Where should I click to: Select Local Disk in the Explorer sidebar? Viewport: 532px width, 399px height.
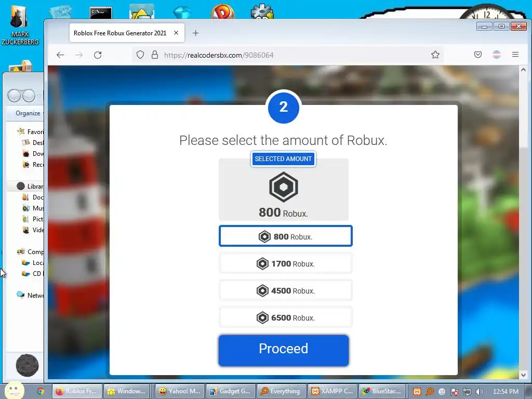(33, 262)
